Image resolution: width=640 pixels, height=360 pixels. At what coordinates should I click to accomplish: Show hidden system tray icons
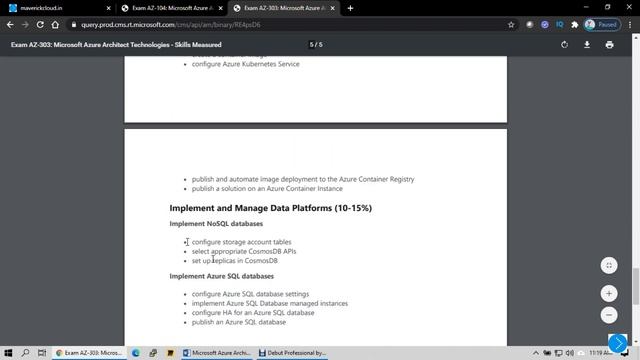point(536,353)
